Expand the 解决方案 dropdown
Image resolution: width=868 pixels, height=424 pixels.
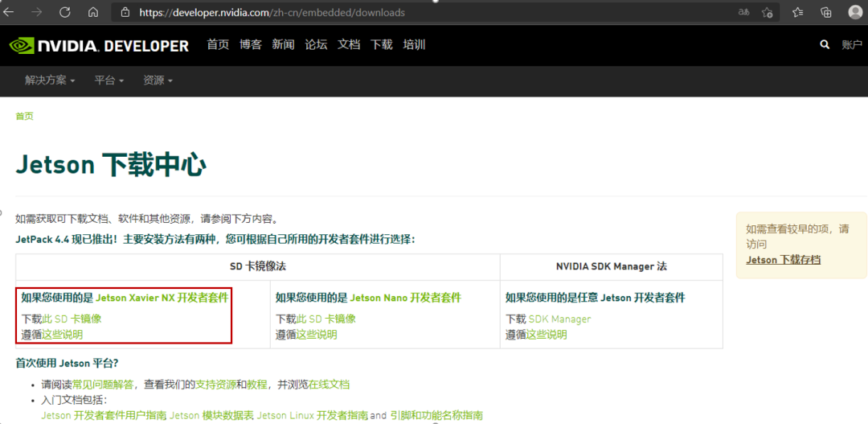50,80
